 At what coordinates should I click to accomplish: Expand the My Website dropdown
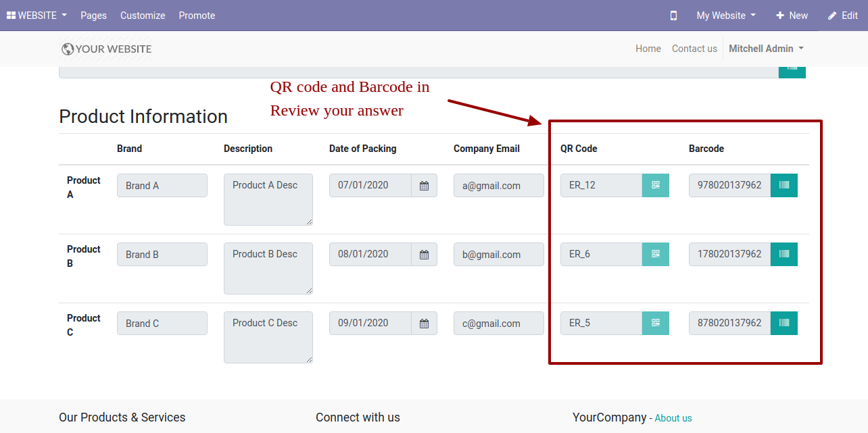pos(726,16)
